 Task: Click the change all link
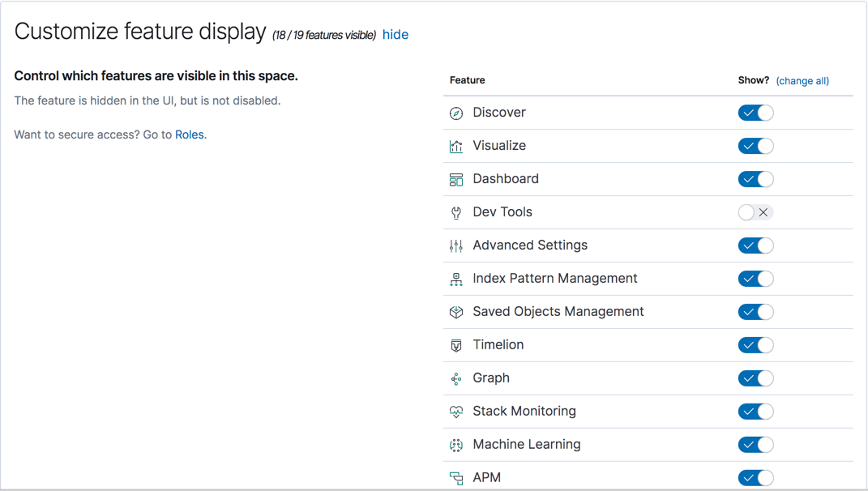(802, 80)
